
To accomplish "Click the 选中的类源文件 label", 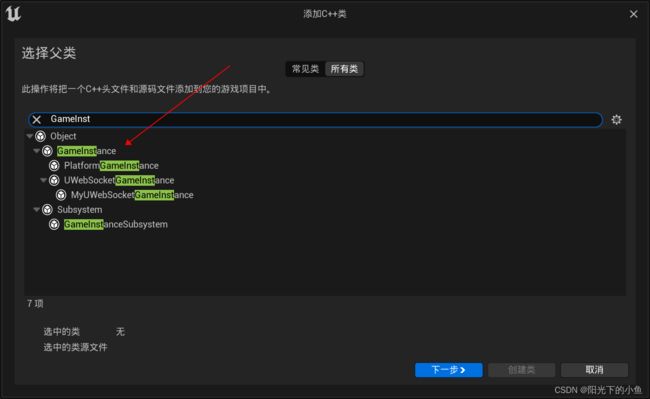I will pyautogui.click(x=75, y=347).
